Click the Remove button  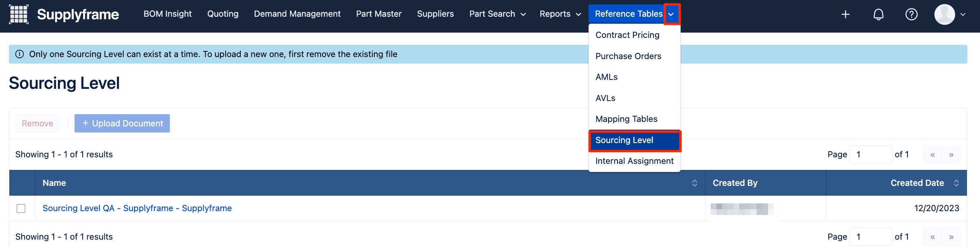click(37, 123)
